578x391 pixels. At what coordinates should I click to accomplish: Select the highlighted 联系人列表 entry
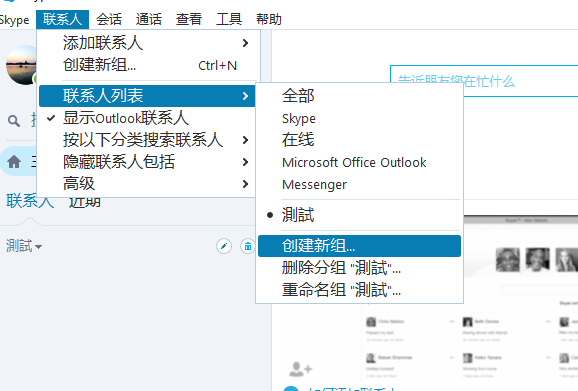(147, 96)
